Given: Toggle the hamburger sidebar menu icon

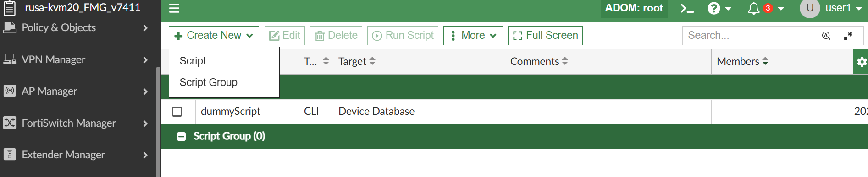Looking at the screenshot, I should 174,8.
